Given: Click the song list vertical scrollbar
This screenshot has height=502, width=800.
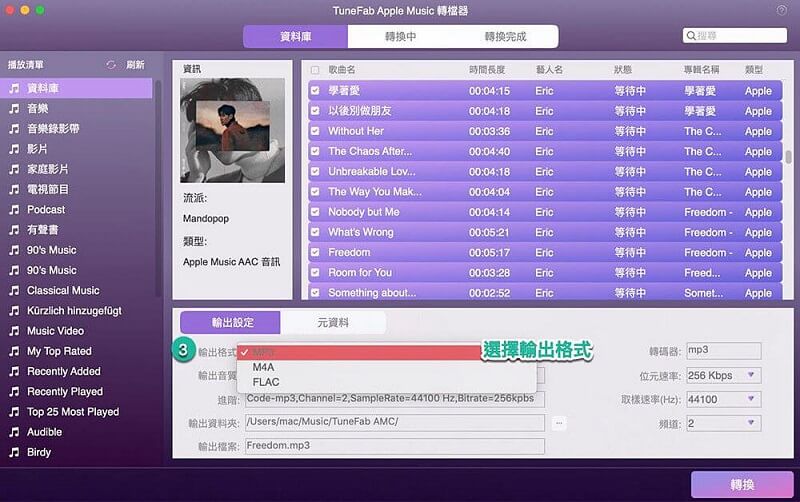Looking at the screenshot, I should 788,157.
